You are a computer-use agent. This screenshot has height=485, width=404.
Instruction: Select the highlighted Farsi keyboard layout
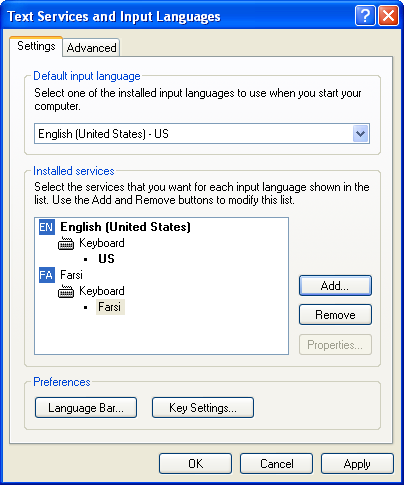tap(110, 307)
